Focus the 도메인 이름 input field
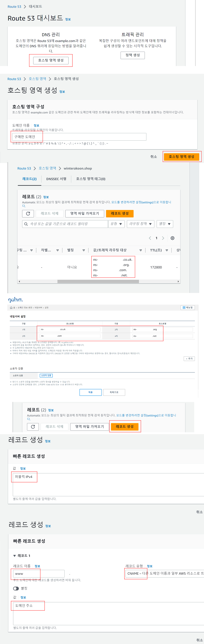This screenshot has height=644, width=204. (x=79, y=137)
